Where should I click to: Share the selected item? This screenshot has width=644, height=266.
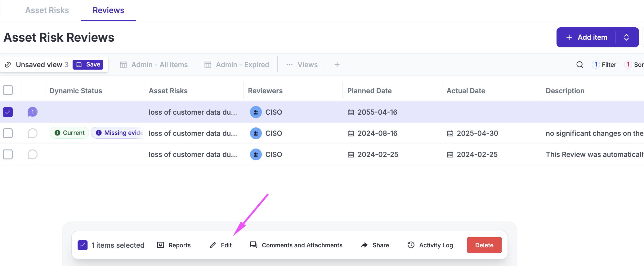(375, 245)
